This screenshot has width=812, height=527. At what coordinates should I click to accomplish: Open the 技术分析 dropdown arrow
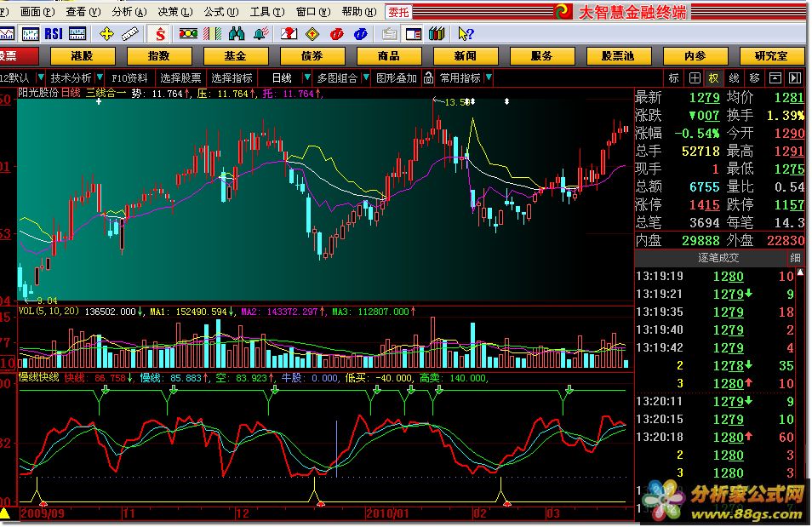point(100,77)
